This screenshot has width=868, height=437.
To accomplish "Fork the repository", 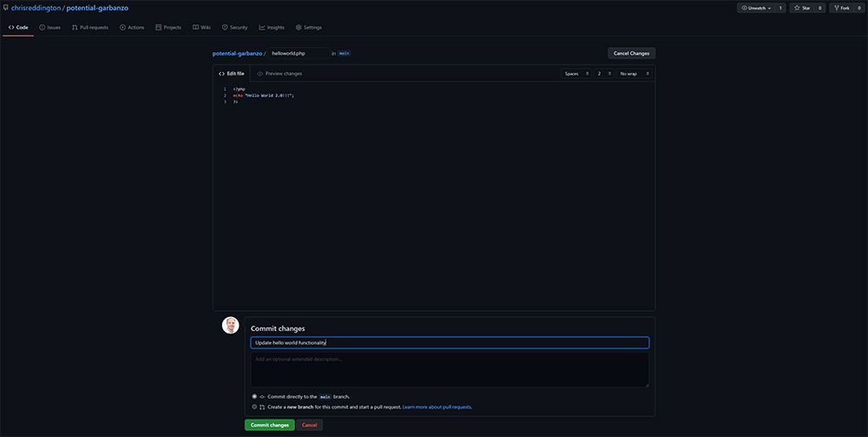I will 841,8.
